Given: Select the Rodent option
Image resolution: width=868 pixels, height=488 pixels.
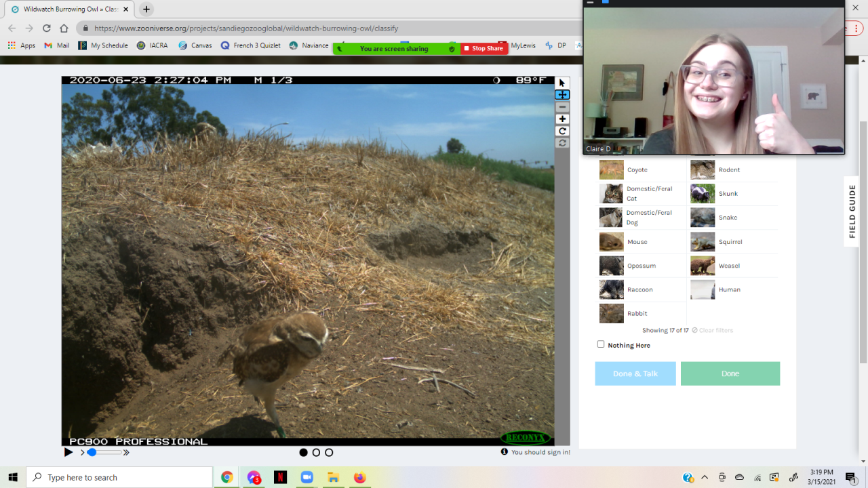Looking at the screenshot, I should (734, 170).
